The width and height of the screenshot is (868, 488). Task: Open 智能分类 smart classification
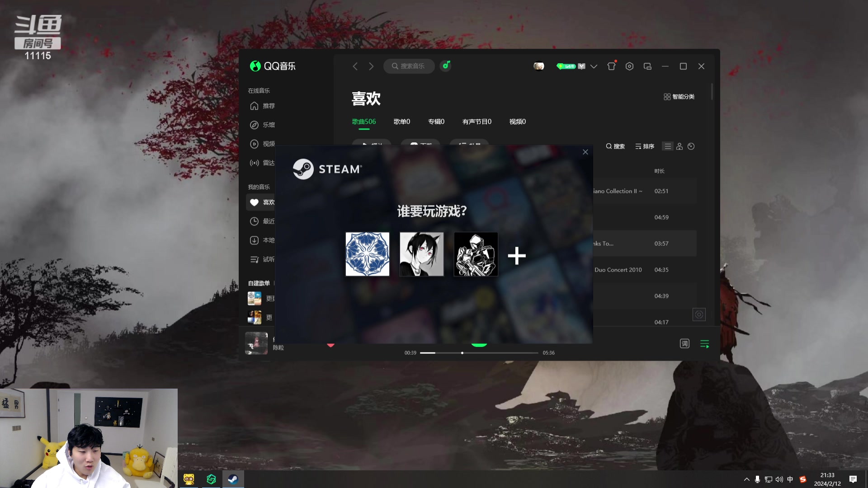(679, 97)
